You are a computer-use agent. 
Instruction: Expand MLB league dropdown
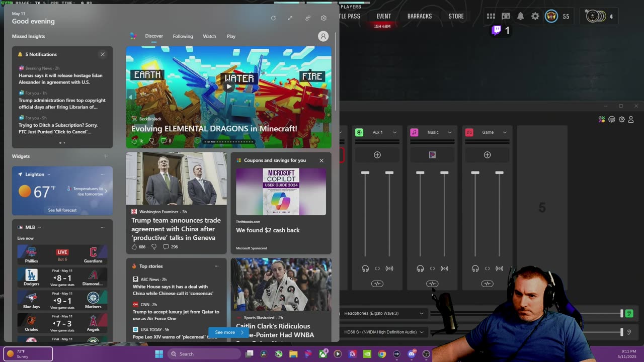pos(39,227)
